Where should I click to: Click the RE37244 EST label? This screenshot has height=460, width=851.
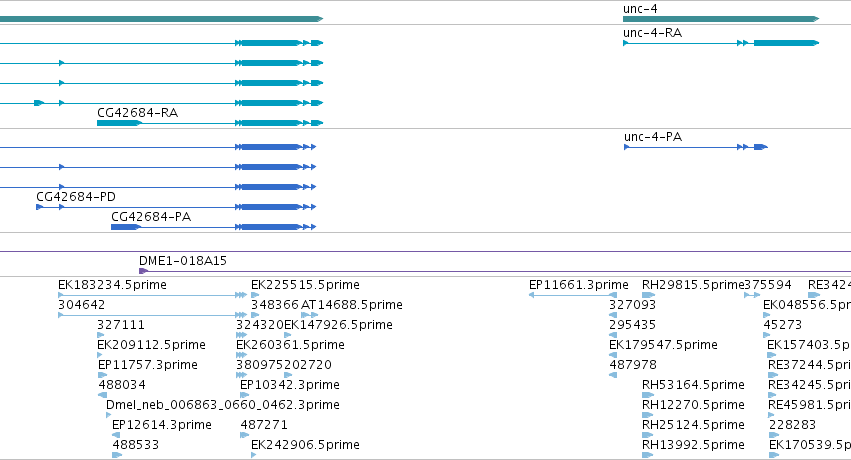coord(809,365)
